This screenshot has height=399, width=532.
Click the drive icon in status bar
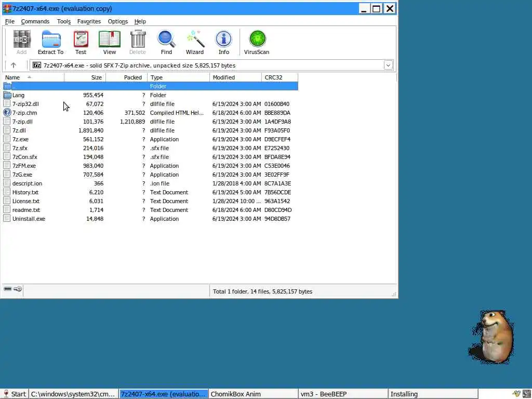[8, 289]
